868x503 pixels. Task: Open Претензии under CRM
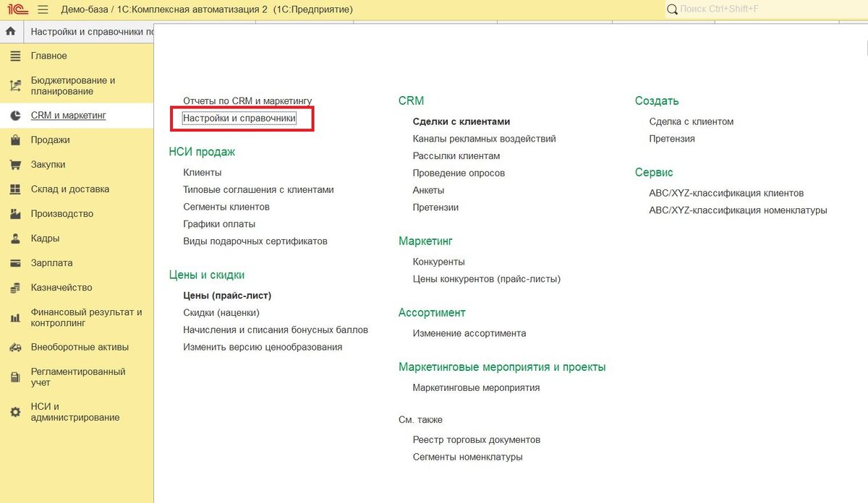[x=435, y=207]
